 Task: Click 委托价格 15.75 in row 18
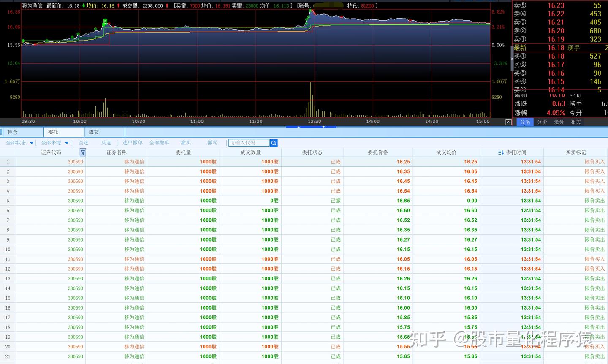pyautogui.click(x=403, y=327)
